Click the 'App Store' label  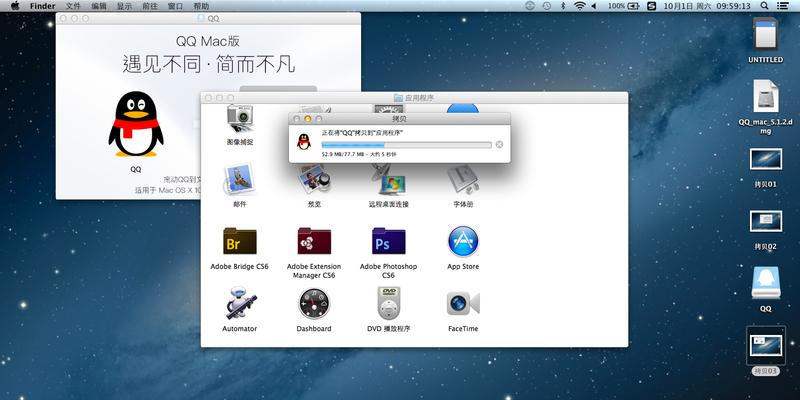(463, 267)
